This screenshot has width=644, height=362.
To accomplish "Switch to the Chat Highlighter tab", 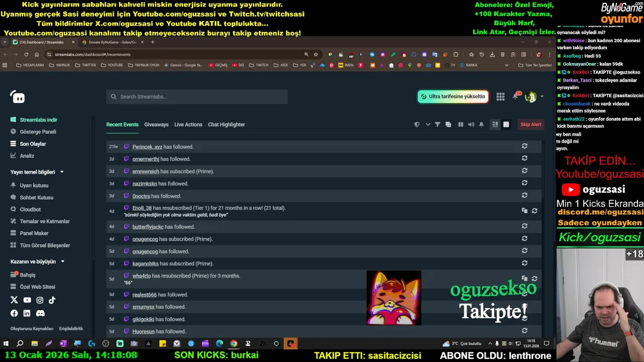I will [226, 125].
